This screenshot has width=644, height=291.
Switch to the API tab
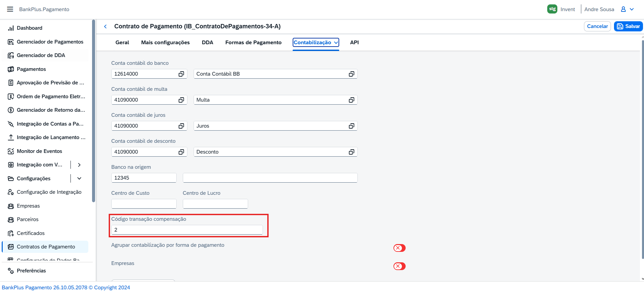coord(354,43)
